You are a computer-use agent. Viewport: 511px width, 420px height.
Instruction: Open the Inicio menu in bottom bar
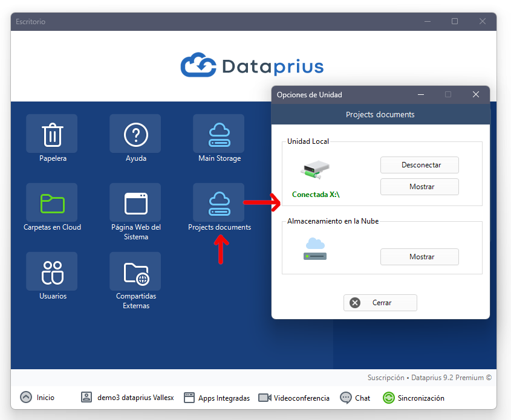[x=37, y=398]
